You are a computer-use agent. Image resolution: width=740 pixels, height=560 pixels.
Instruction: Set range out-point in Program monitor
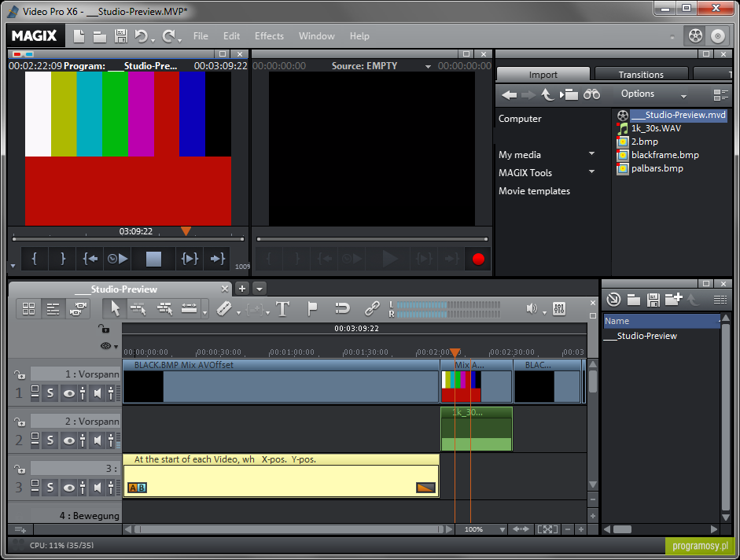(62, 259)
